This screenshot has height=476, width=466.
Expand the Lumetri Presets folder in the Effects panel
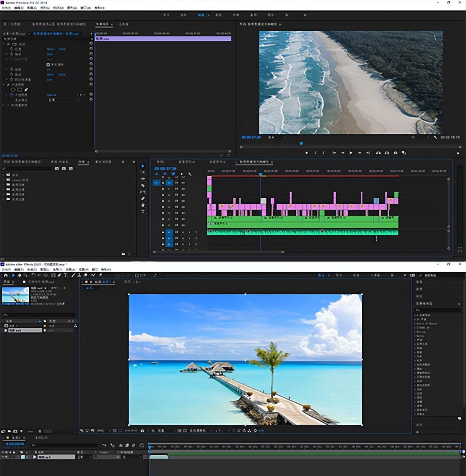click(x=4, y=180)
